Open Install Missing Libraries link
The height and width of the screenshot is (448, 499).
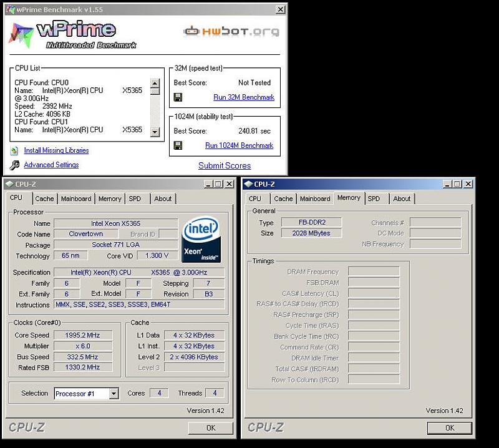coord(56,150)
